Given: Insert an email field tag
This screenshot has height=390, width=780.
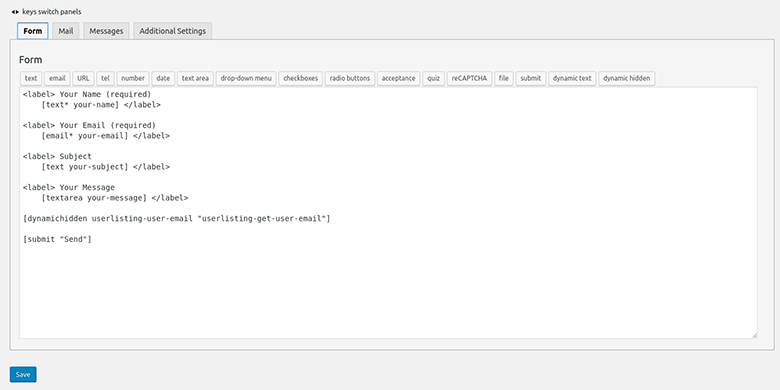Looking at the screenshot, I should [x=57, y=78].
